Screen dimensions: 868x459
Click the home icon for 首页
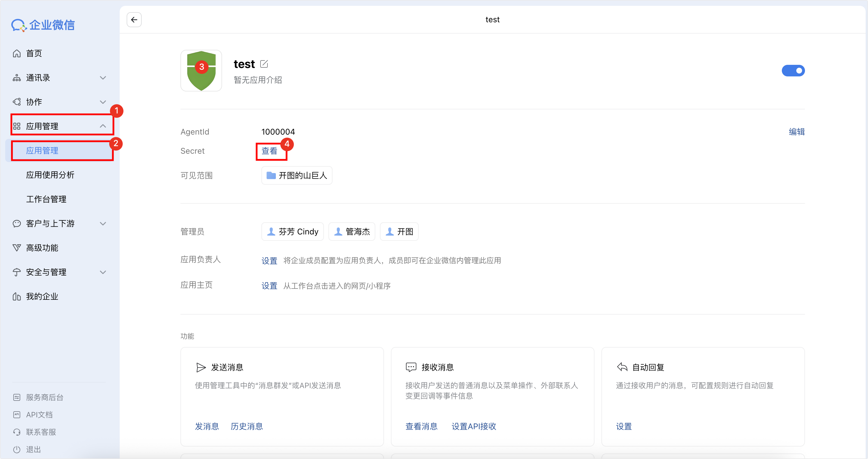(16, 53)
